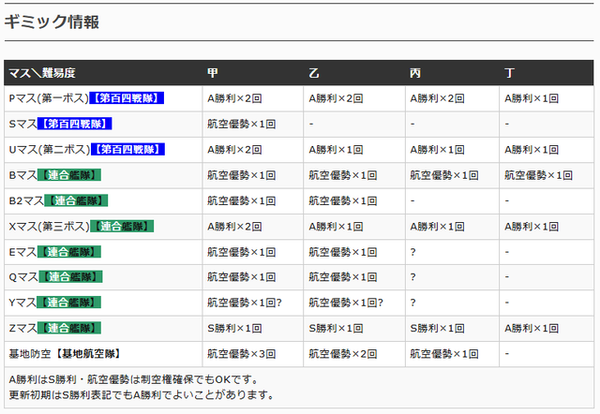Click the マス＼難易度 column header
600x414 pixels.
coord(41,73)
